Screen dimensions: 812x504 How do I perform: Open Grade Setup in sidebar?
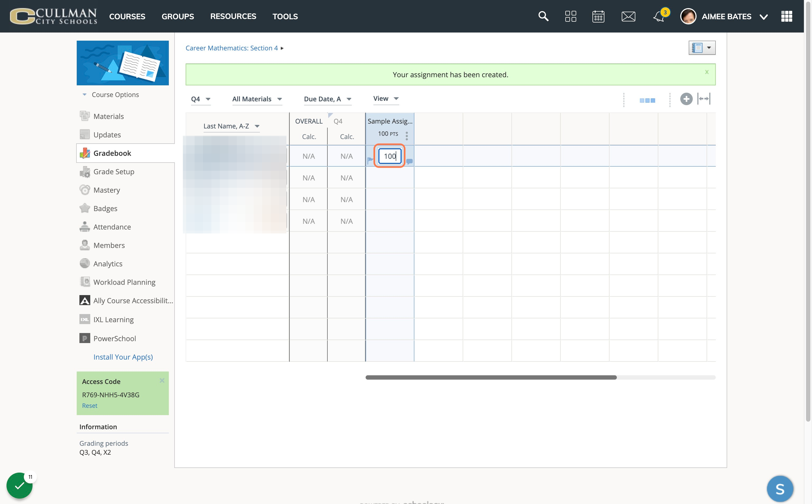pos(114,172)
